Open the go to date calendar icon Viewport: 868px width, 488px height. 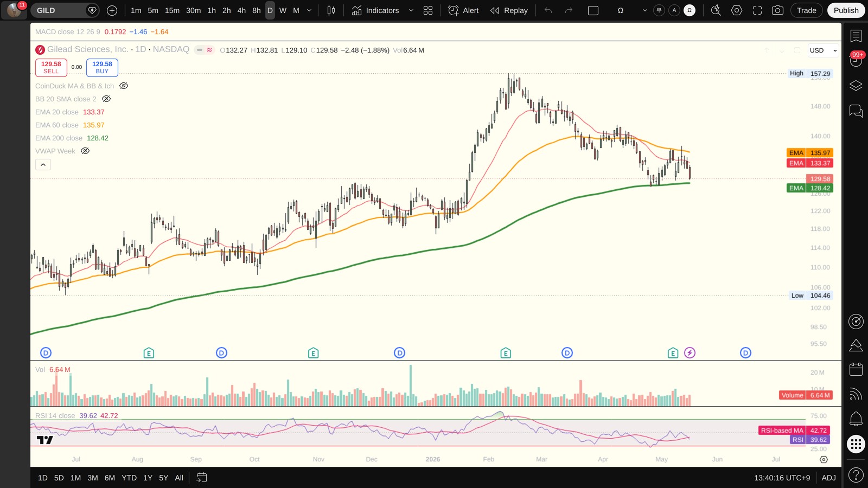coord(201,478)
